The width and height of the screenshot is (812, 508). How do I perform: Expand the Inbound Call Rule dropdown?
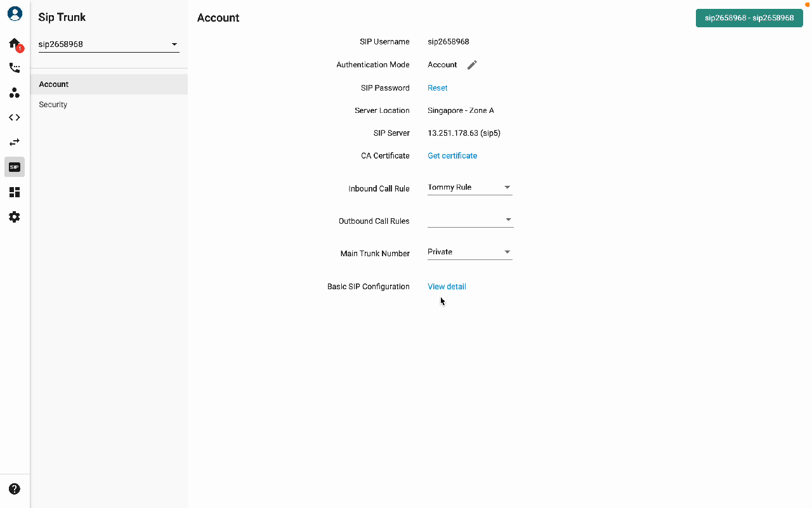(x=469, y=188)
